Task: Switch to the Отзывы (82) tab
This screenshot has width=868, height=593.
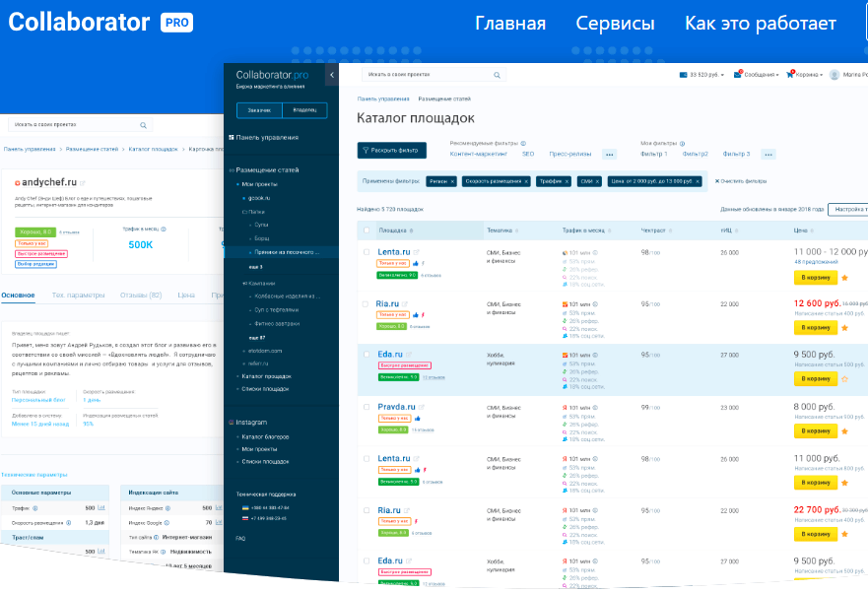Action: point(141,296)
